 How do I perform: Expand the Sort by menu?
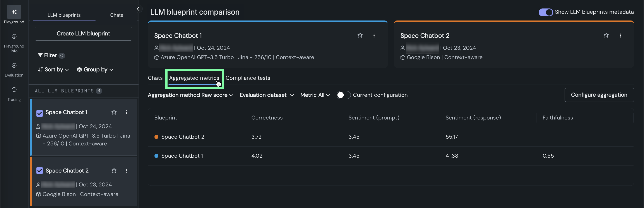click(53, 70)
